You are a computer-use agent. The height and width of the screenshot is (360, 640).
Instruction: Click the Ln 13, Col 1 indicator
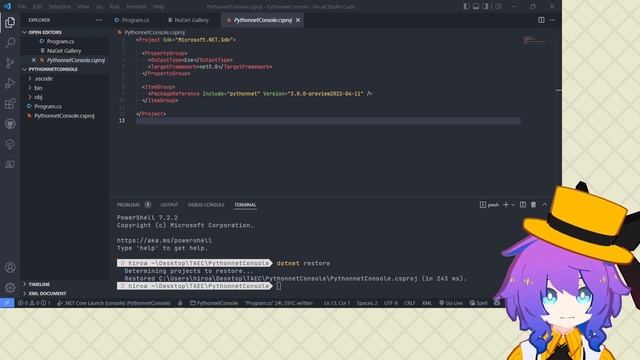pos(337,303)
